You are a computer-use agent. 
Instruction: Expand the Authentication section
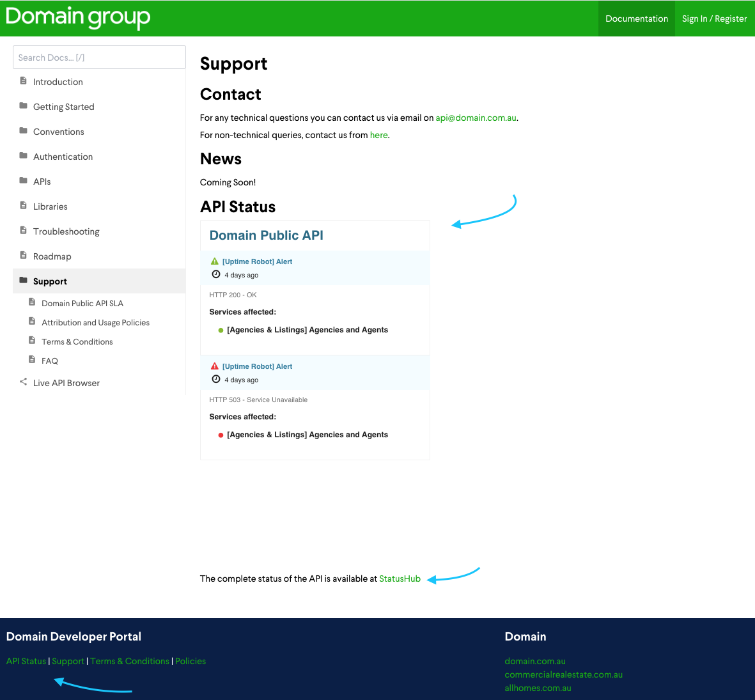point(63,157)
